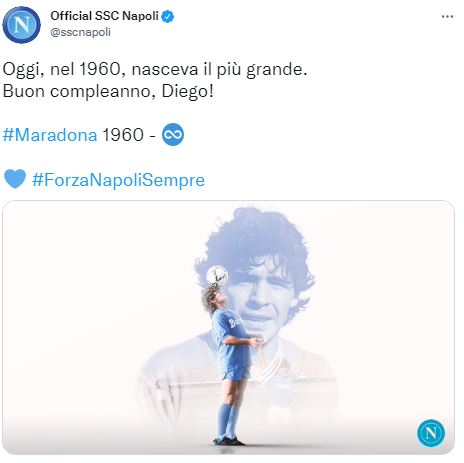Open the SSC Napoli profile avatar

[21, 24]
